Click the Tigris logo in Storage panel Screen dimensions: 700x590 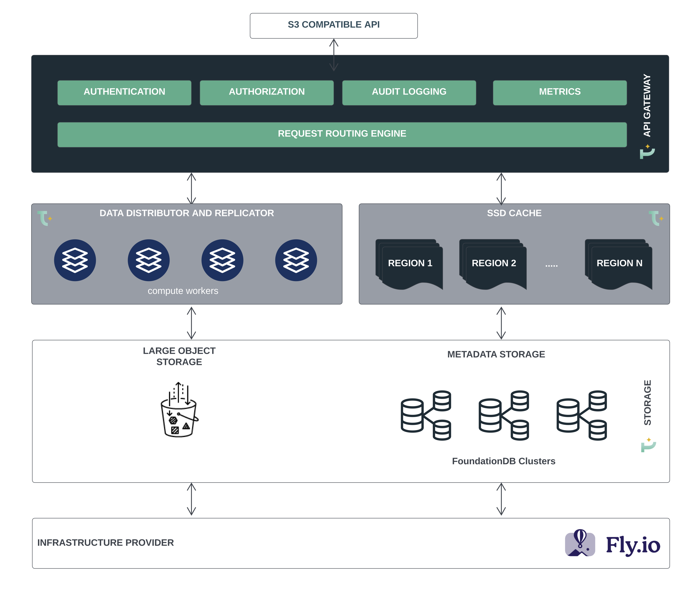[648, 445]
